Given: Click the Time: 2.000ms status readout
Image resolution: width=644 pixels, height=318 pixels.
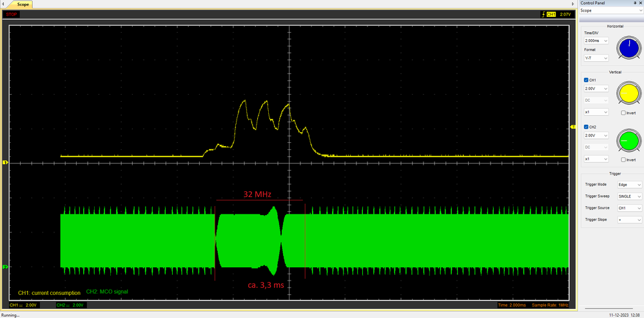Looking at the screenshot, I should pos(511,305).
